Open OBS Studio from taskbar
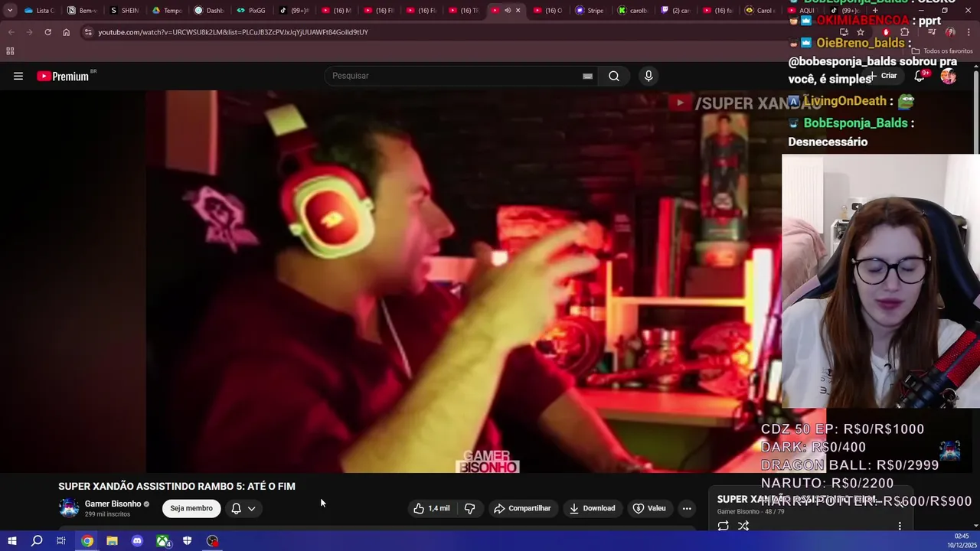Screen dimensions: 980x551 pyautogui.click(x=213, y=541)
